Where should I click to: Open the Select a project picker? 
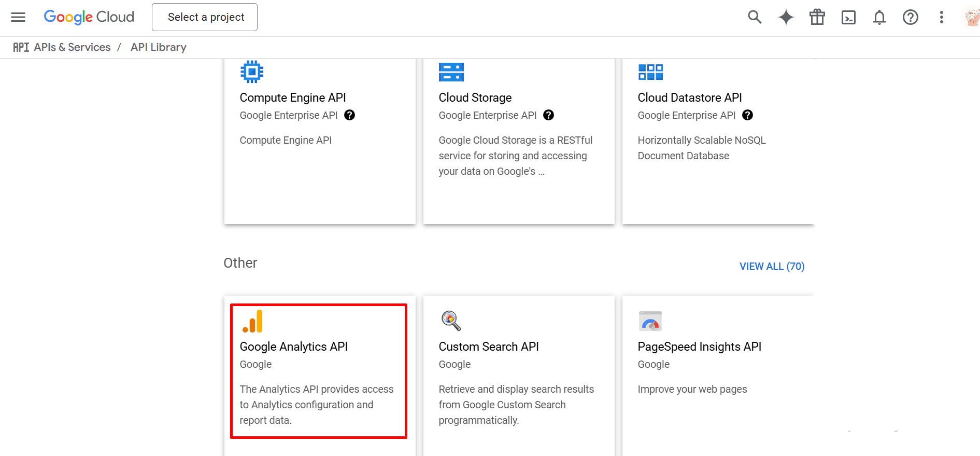click(x=205, y=17)
